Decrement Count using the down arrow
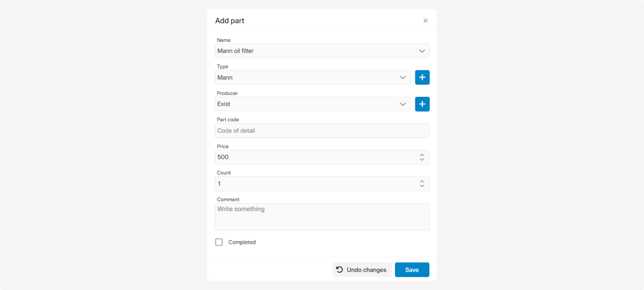 pyautogui.click(x=422, y=186)
